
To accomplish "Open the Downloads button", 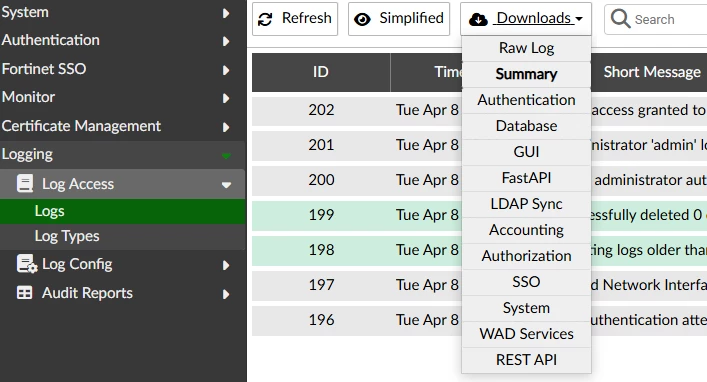I will pyautogui.click(x=526, y=19).
